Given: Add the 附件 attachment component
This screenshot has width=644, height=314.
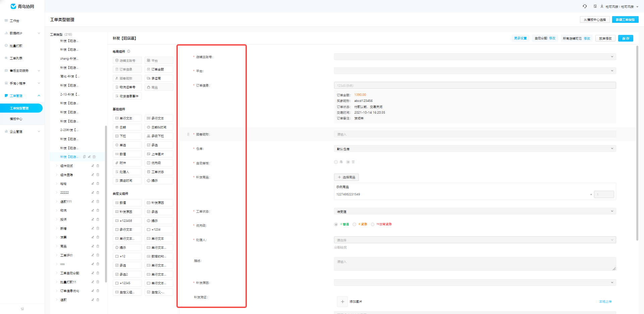Looking at the screenshot, I should (x=127, y=163).
